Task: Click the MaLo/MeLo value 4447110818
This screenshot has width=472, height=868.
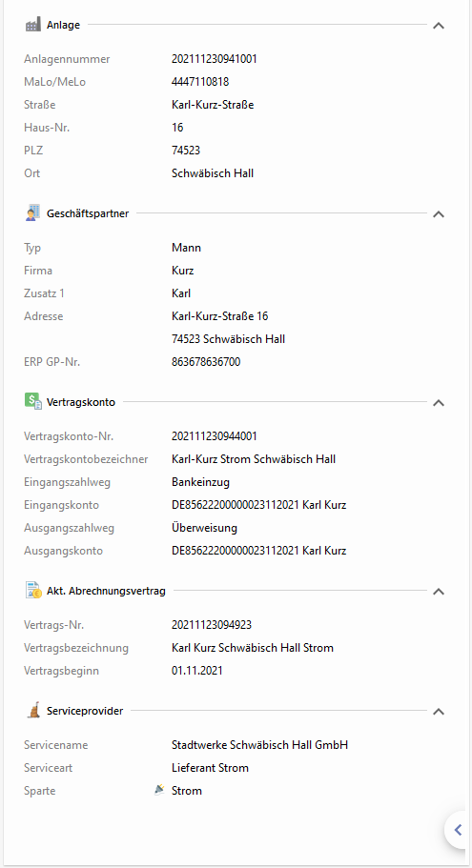Action: [200, 82]
